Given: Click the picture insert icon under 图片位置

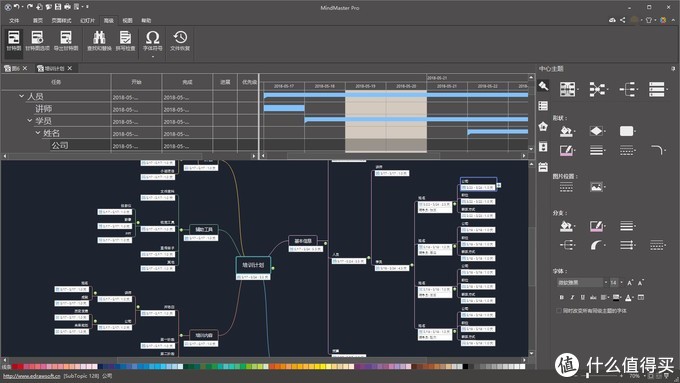Looking at the screenshot, I should pyautogui.click(x=597, y=187).
